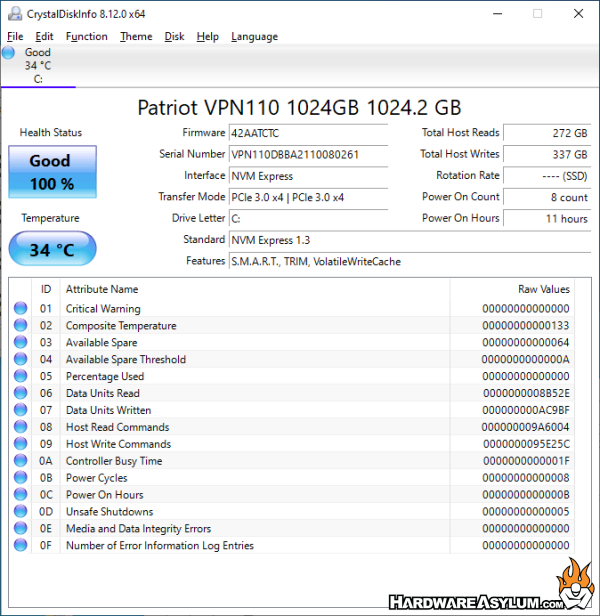Image resolution: width=600 pixels, height=616 pixels.
Task: Click the Health Status label
Action: coord(51,132)
